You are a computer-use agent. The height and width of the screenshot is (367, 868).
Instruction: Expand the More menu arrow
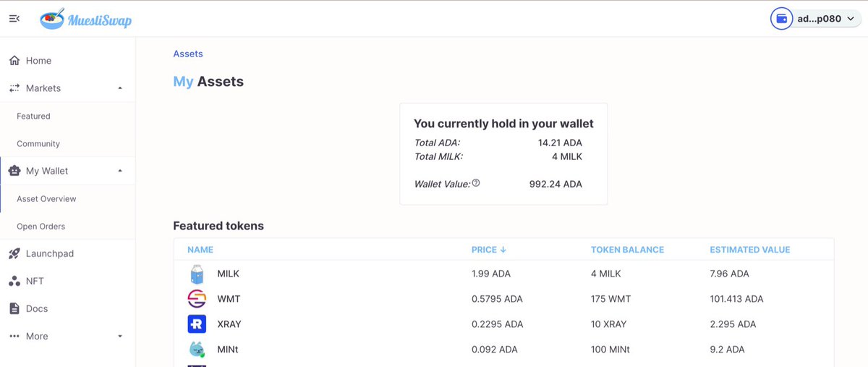[120, 336]
